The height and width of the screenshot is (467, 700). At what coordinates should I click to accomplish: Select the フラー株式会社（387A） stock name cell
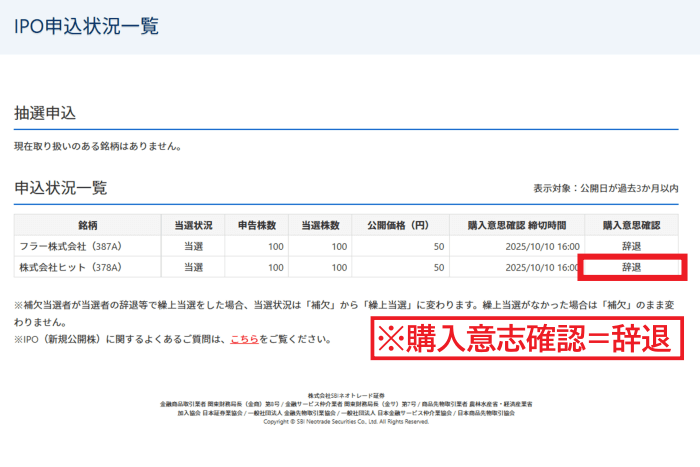70,246
